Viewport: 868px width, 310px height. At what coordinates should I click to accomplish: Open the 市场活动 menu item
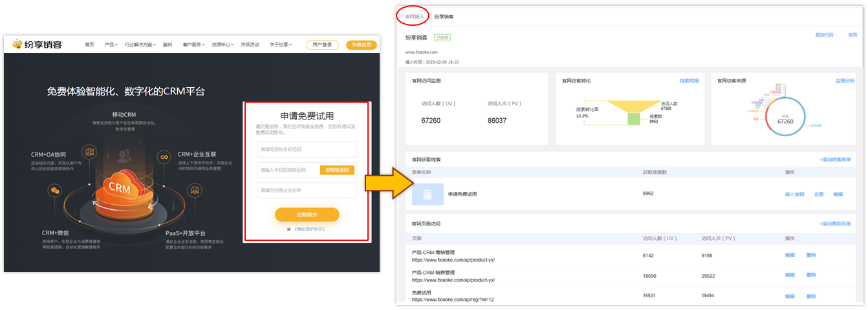click(250, 45)
